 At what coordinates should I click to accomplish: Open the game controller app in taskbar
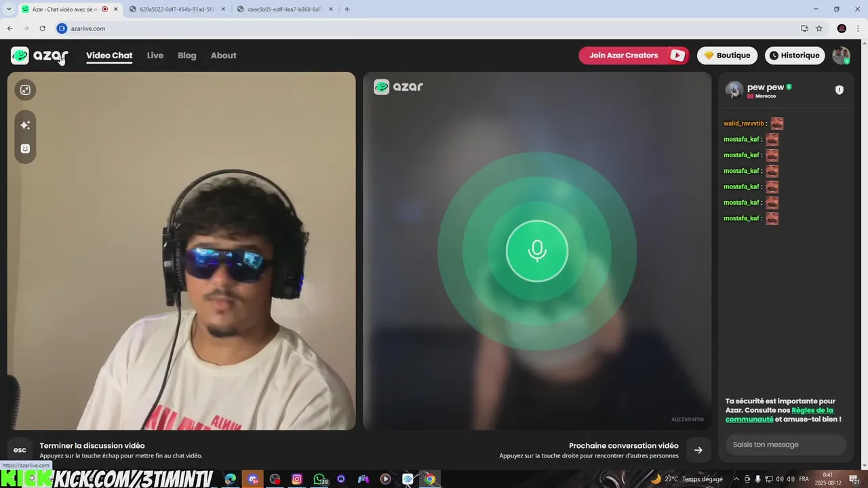pos(363,479)
